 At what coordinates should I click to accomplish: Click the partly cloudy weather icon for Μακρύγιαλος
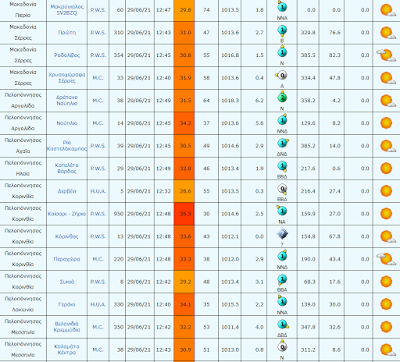pos(388,10)
